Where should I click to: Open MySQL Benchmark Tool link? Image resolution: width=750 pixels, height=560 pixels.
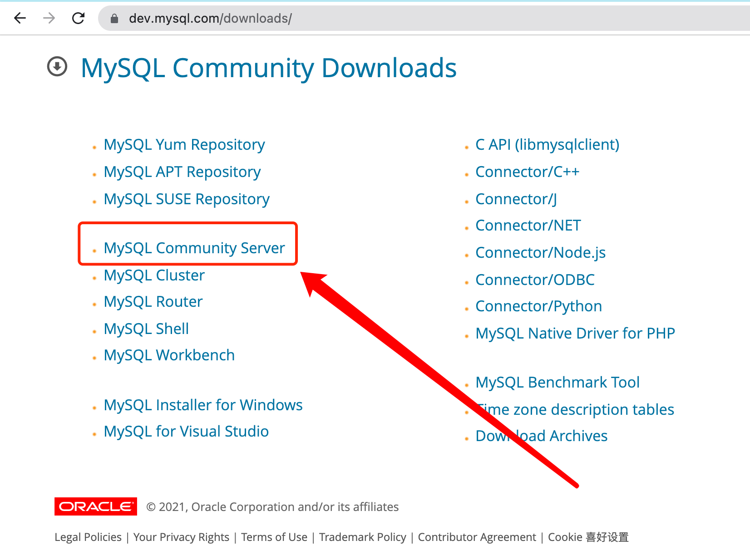click(558, 383)
